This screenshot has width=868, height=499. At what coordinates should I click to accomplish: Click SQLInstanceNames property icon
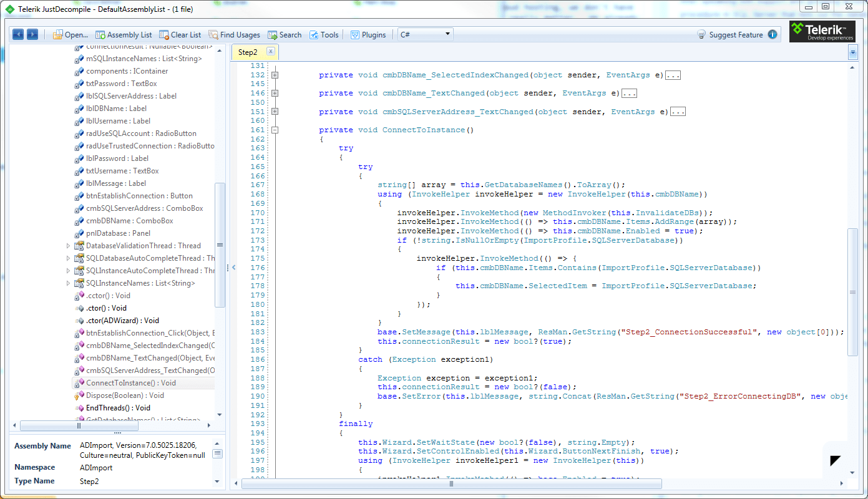click(79, 283)
